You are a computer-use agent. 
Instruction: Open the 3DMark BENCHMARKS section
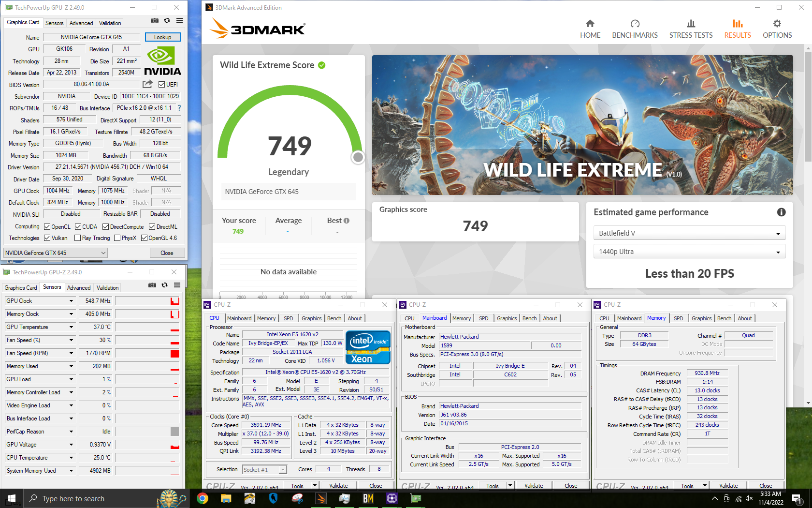[x=635, y=29]
